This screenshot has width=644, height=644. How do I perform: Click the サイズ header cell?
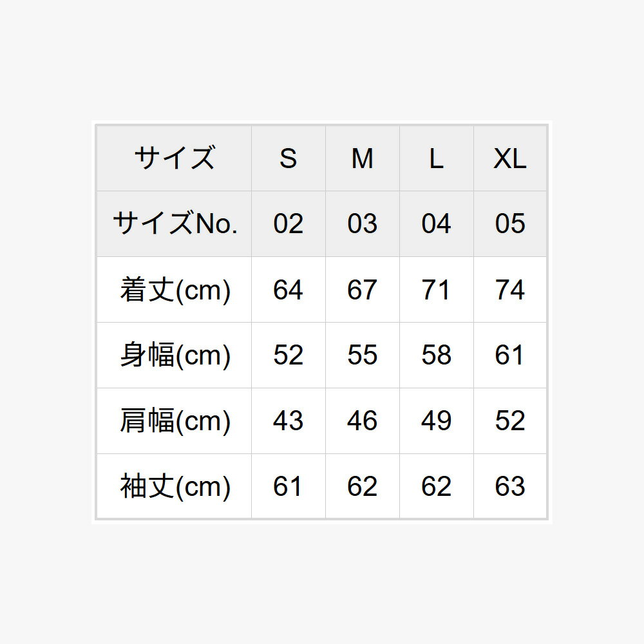coord(174,158)
